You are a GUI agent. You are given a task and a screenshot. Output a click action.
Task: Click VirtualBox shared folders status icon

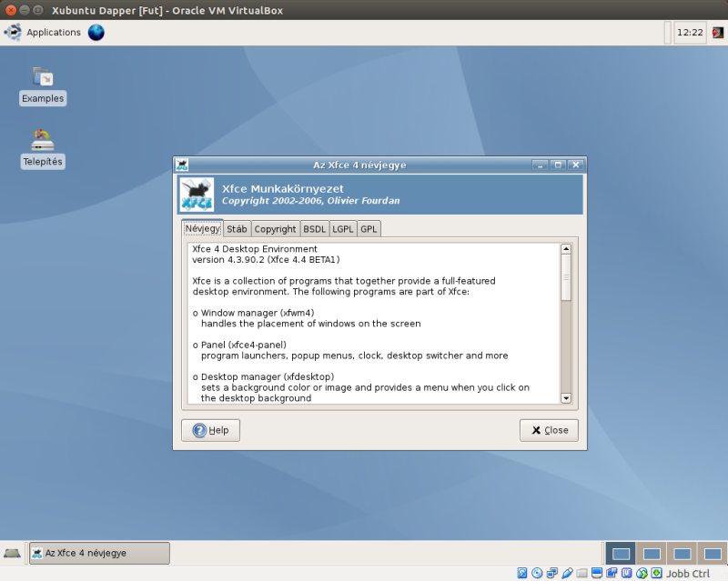tap(581, 573)
